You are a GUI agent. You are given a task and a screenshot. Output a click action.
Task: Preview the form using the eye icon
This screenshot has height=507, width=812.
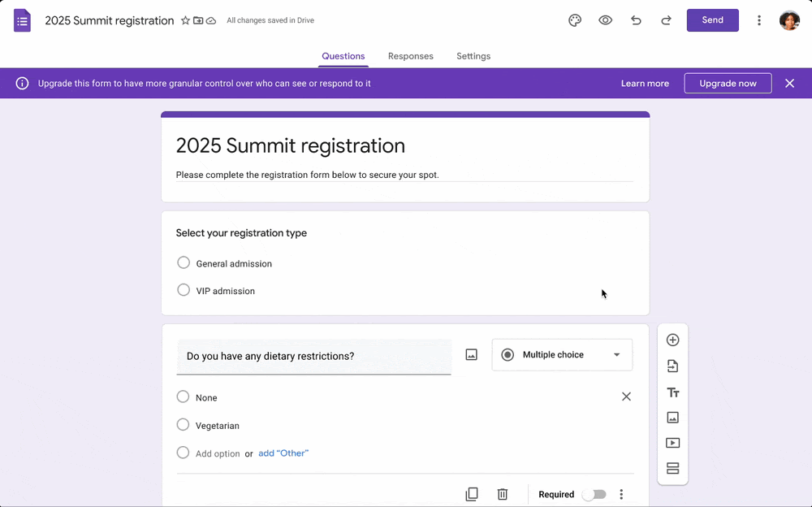pyautogui.click(x=605, y=20)
